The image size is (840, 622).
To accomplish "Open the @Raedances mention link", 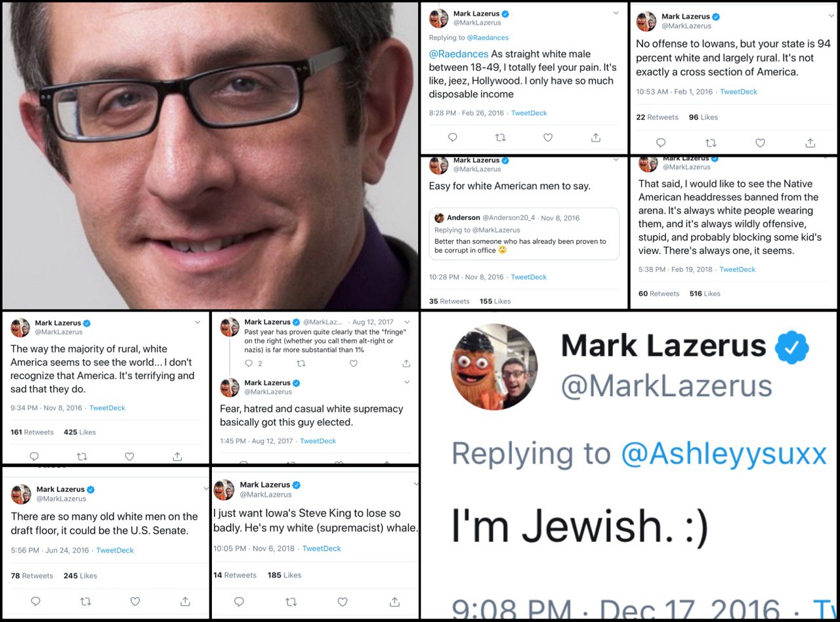I will click(459, 54).
